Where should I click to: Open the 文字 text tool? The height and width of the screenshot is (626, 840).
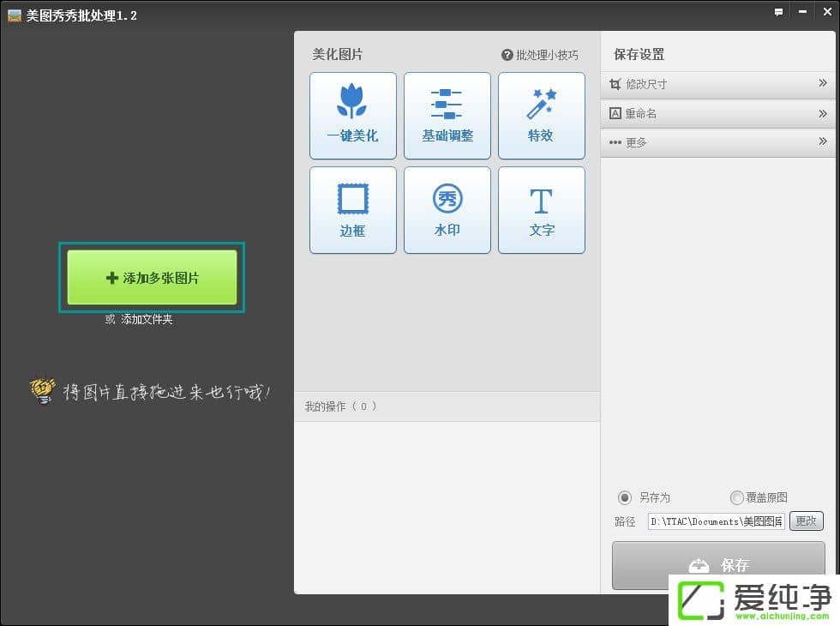[541, 210]
